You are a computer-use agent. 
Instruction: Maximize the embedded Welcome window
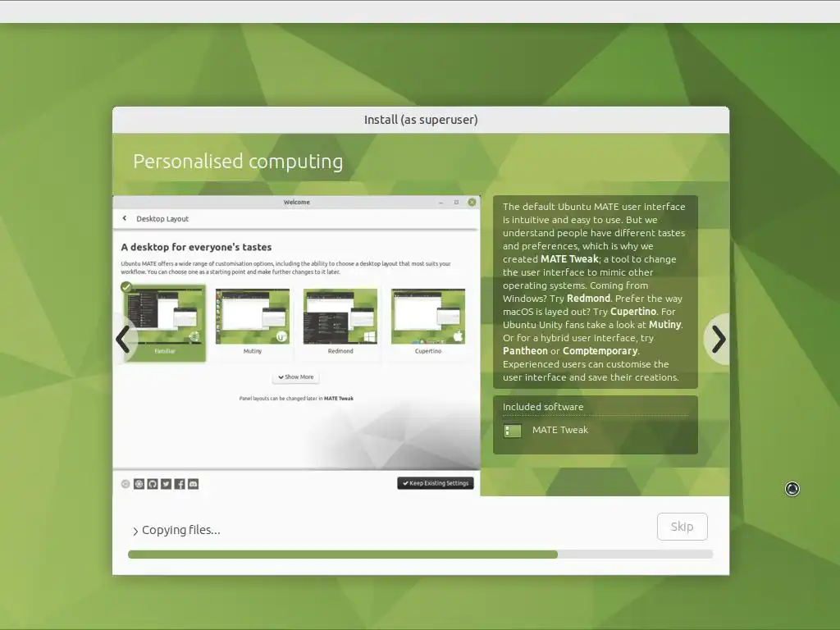(456, 203)
